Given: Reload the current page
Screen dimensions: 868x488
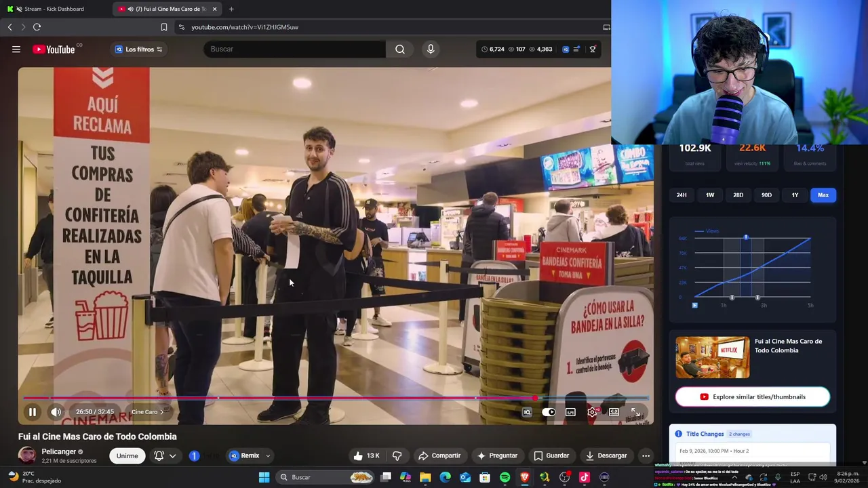Looking at the screenshot, I should (37, 27).
